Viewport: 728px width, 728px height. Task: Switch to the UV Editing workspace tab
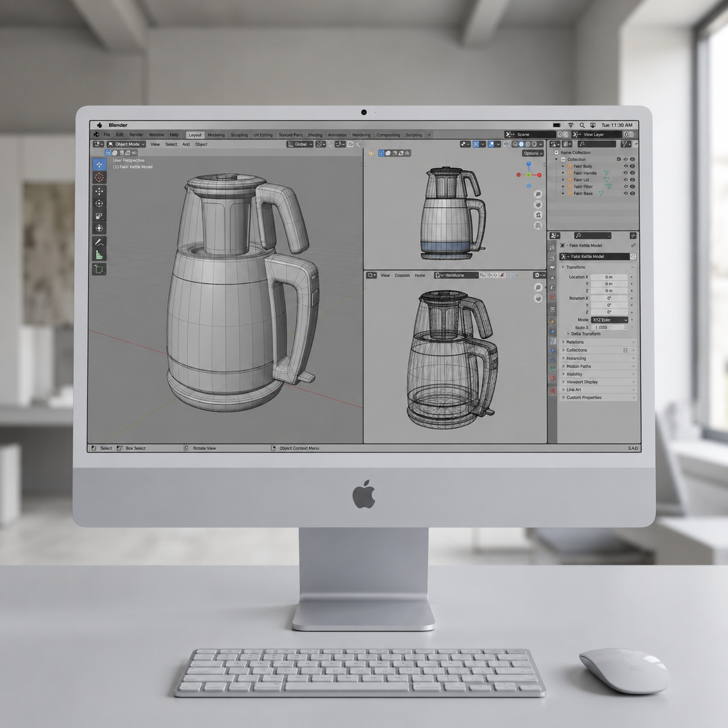[x=262, y=135]
